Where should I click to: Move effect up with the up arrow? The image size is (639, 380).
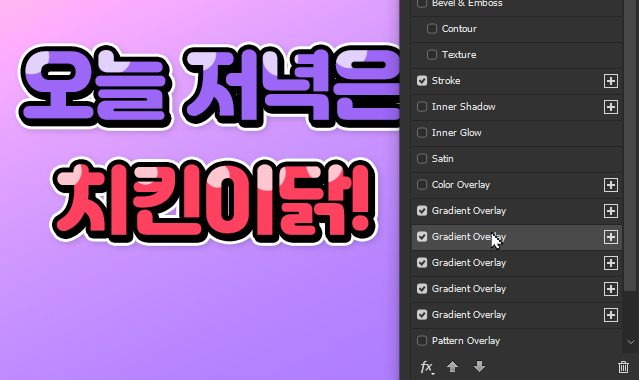(x=452, y=367)
